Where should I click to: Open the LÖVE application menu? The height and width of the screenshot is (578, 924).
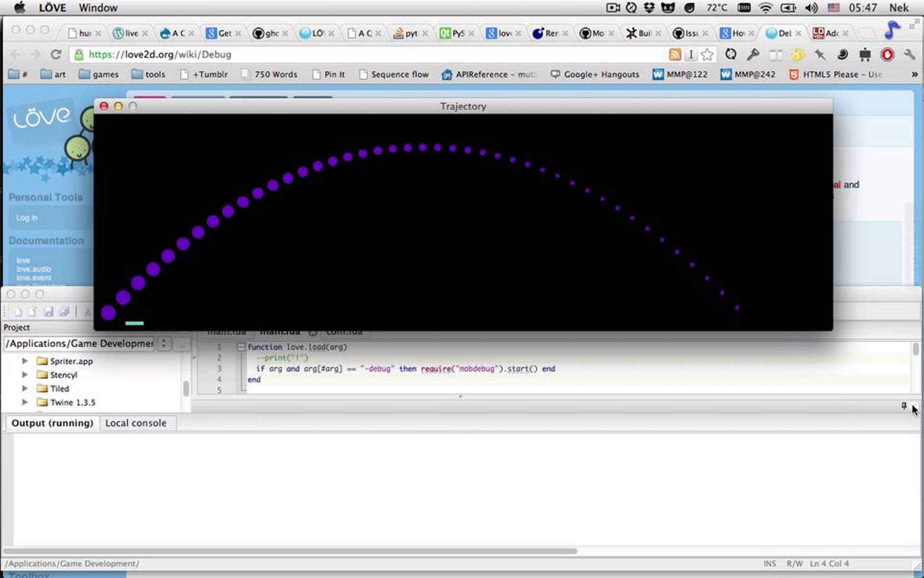coord(52,8)
